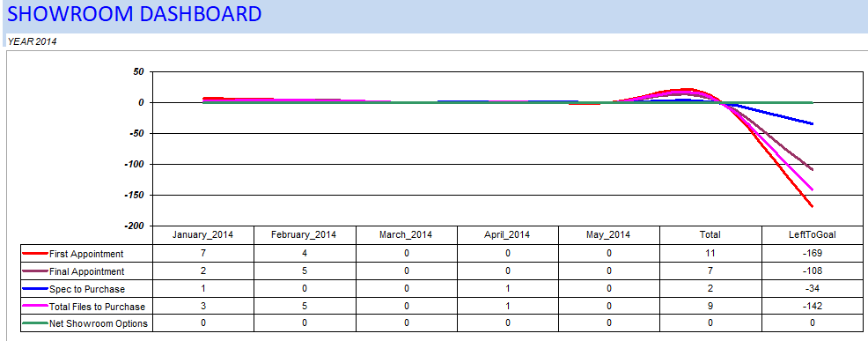Click the Spec to Purchase LeftToGoal value -34

point(813,288)
